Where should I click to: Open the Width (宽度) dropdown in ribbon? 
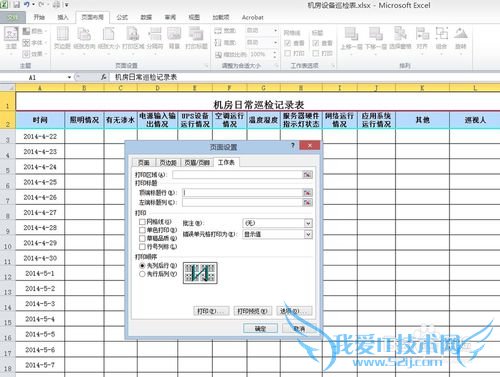[275, 30]
